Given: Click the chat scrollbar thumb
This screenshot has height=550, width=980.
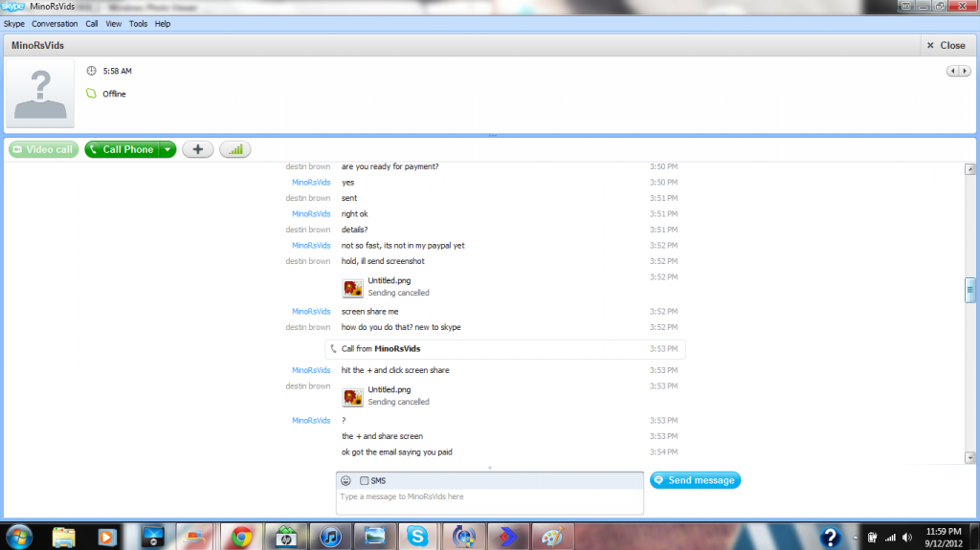Looking at the screenshot, I should [970, 290].
